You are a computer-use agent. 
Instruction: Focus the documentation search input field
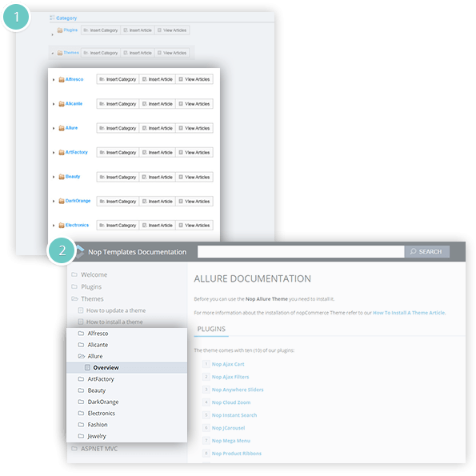pyautogui.click(x=301, y=252)
